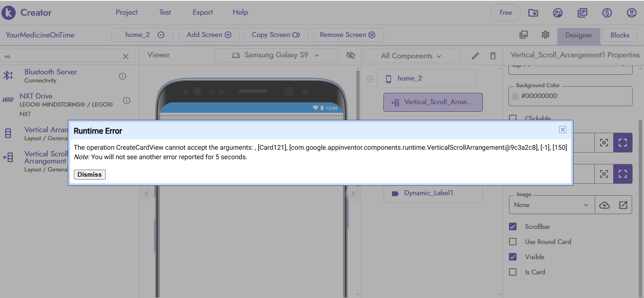Screen dimensions: 644x298
Task: Enable the Is Card checkbox
Action: click(x=513, y=272)
